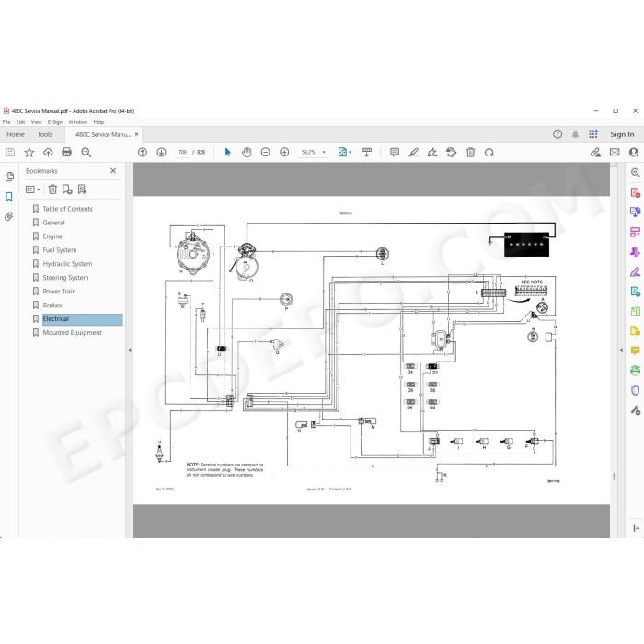The width and height of the screenshot is (644, 644).
Task: Delete the selected bookmark
Action: coord(52,190)
